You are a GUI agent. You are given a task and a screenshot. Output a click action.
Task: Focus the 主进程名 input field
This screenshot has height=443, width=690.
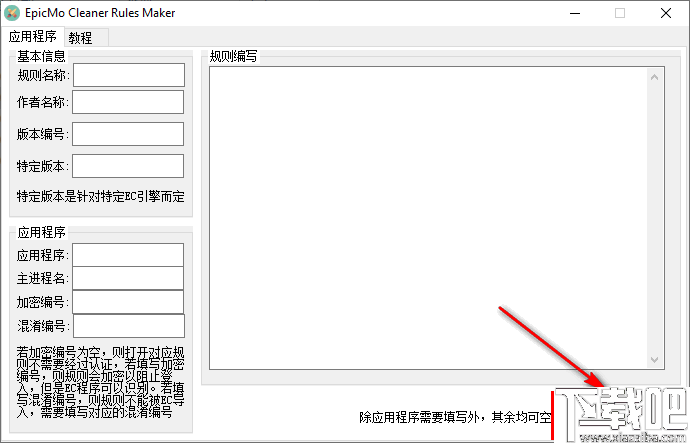click(x=128, y=278)
